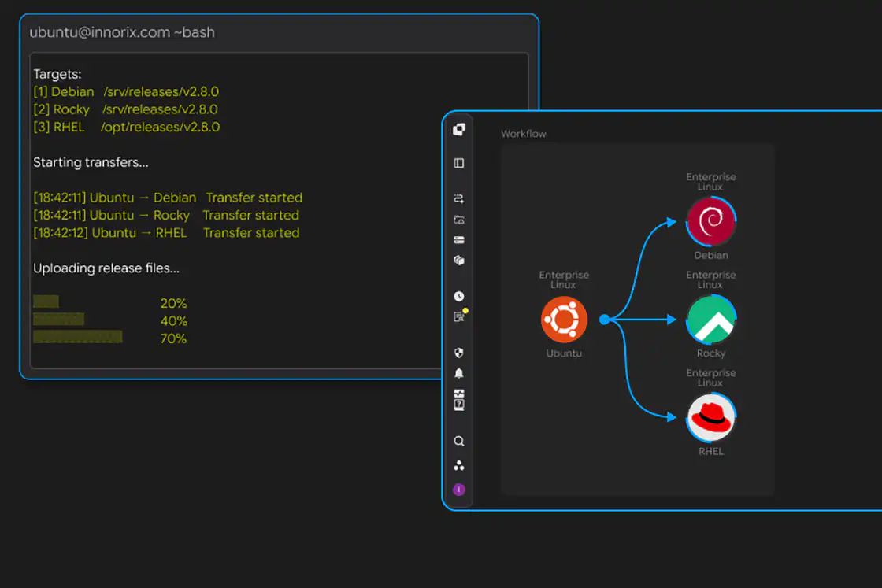The width and height of the screenshot is (882, 588).
Task: Open the security shield icon in sidebar
Action: coord(459,353)
